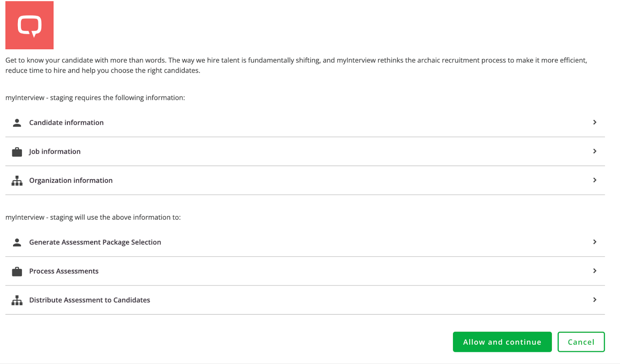Image resolution: width=620 pixels, height=364 pixels.
Task: Expand Job information using its chevron
Action: point(594,151)
